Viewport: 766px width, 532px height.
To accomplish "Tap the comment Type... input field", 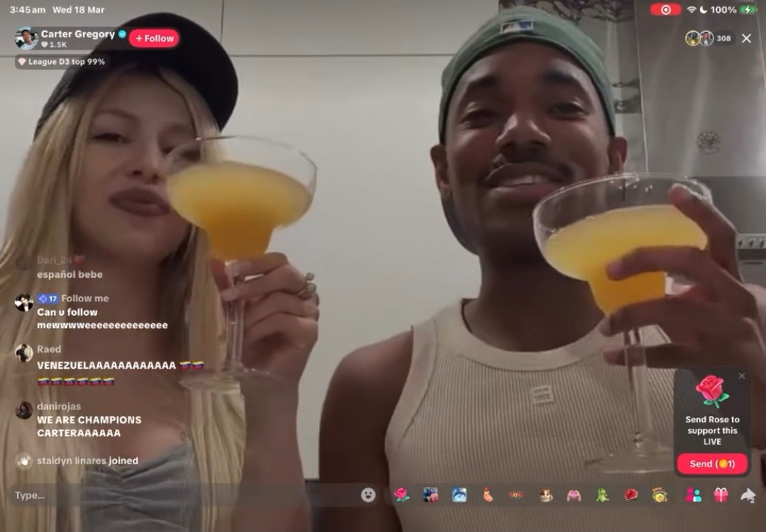I will pos(186,495).
